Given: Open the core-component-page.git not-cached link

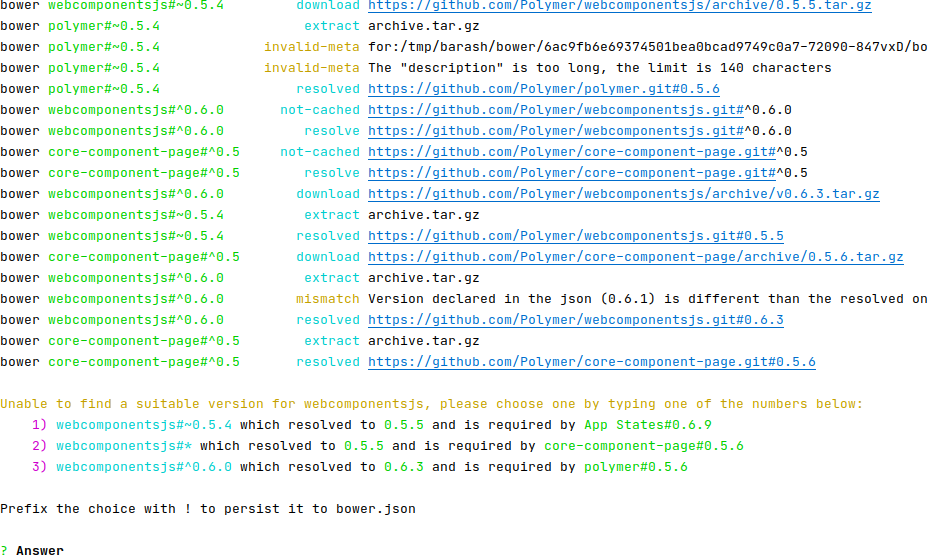Looking at the screenshot, I should click(572, 152).
